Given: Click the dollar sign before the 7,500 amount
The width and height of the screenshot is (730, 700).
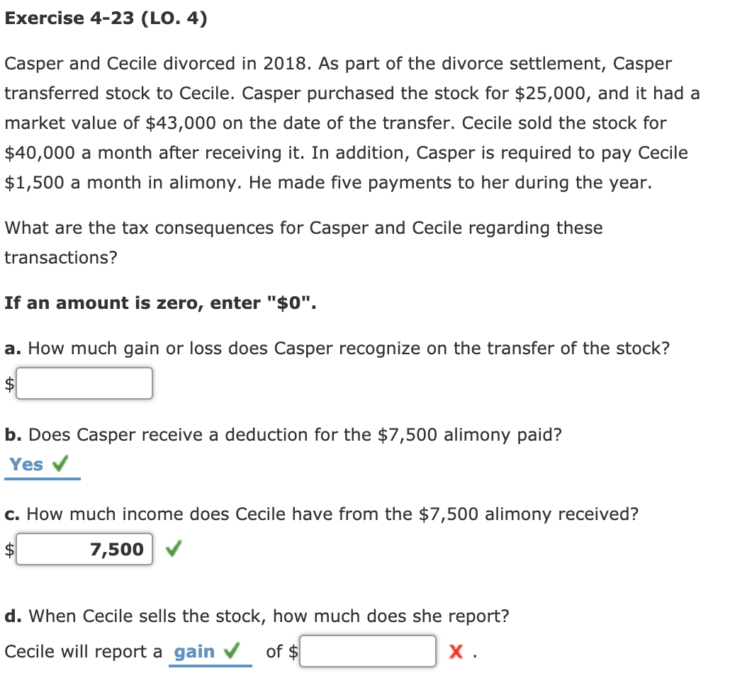Looking at the screenshot, I should [8, 548].
